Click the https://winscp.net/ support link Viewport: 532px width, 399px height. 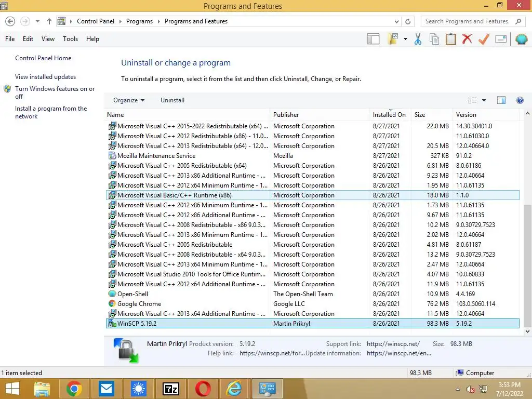[x=393, y=344]
